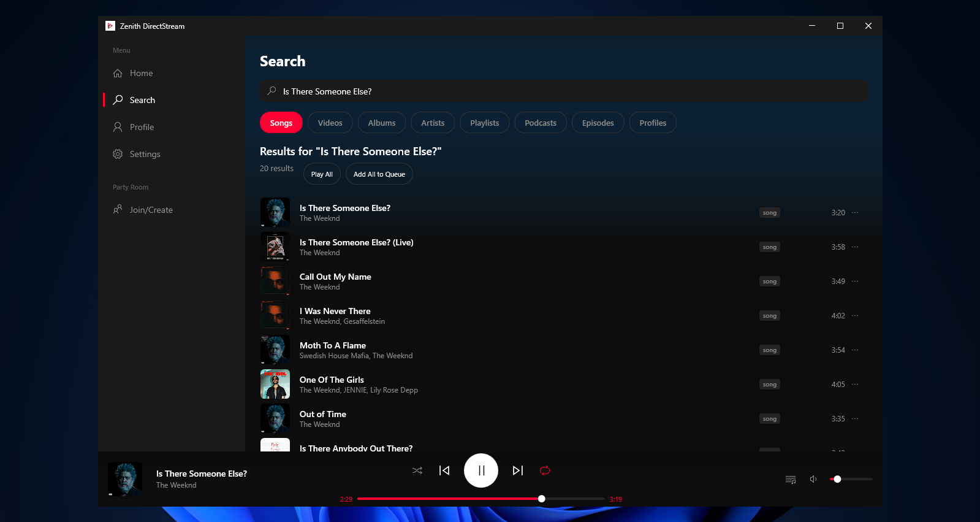Switch to the Artists filter

433,123
